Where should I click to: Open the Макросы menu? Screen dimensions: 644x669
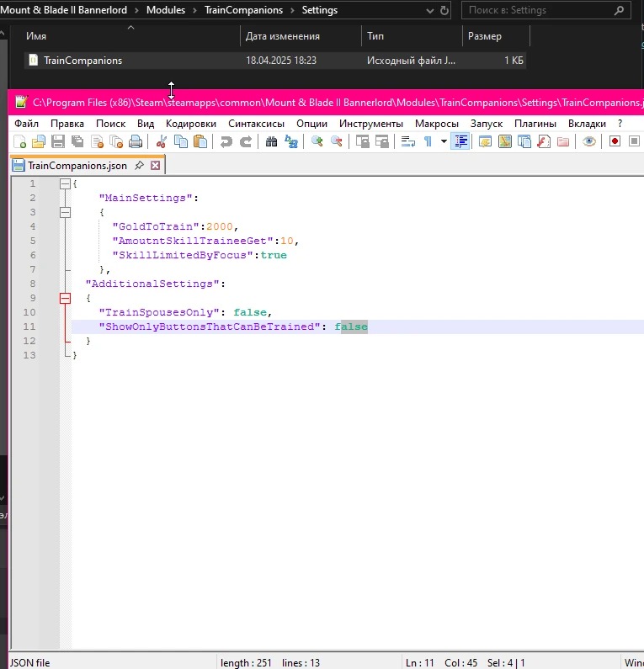pyautogui.click(x=437, y=124)
